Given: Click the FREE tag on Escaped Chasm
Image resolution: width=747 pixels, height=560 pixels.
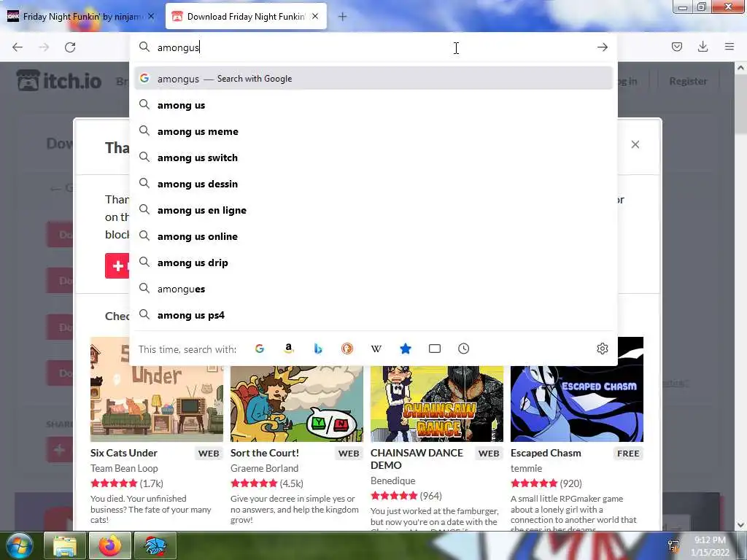Looking at the screenshot, I should [628, 454].
